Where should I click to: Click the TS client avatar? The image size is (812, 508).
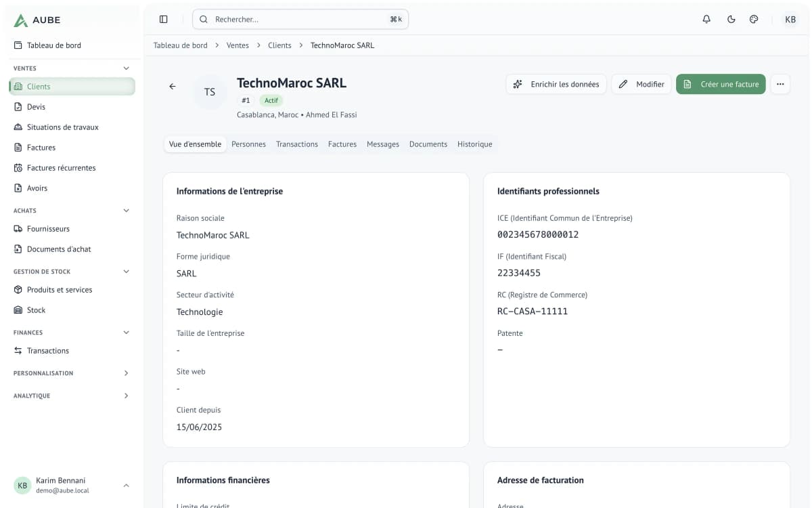pyautogui.click(x=210, y=92)
